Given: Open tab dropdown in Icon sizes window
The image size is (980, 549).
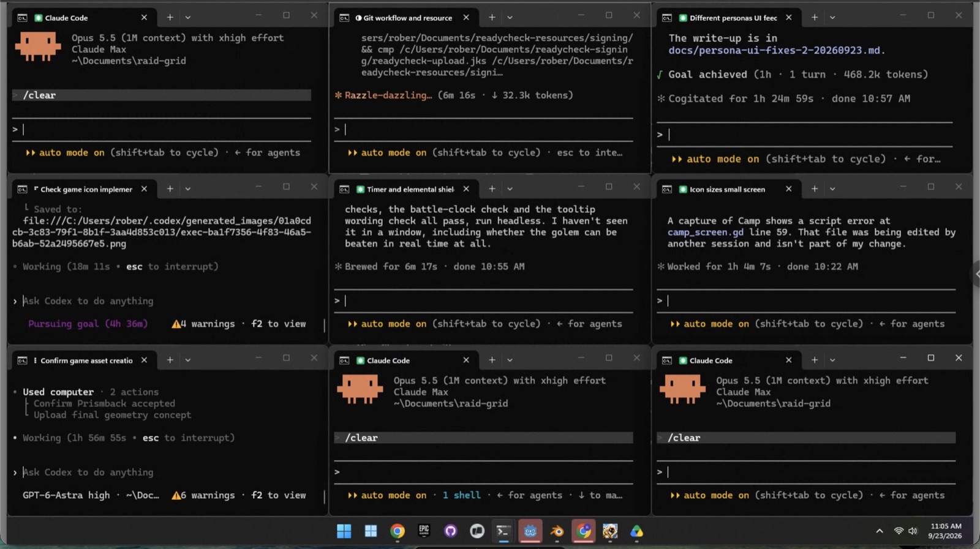Looking at the screenshot, I should pyautogui.click(x=832, y=189).
